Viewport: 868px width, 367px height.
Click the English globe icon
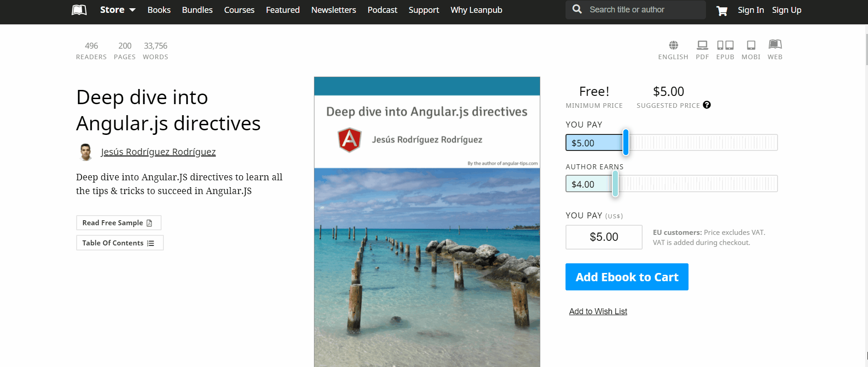coord(673,45)
